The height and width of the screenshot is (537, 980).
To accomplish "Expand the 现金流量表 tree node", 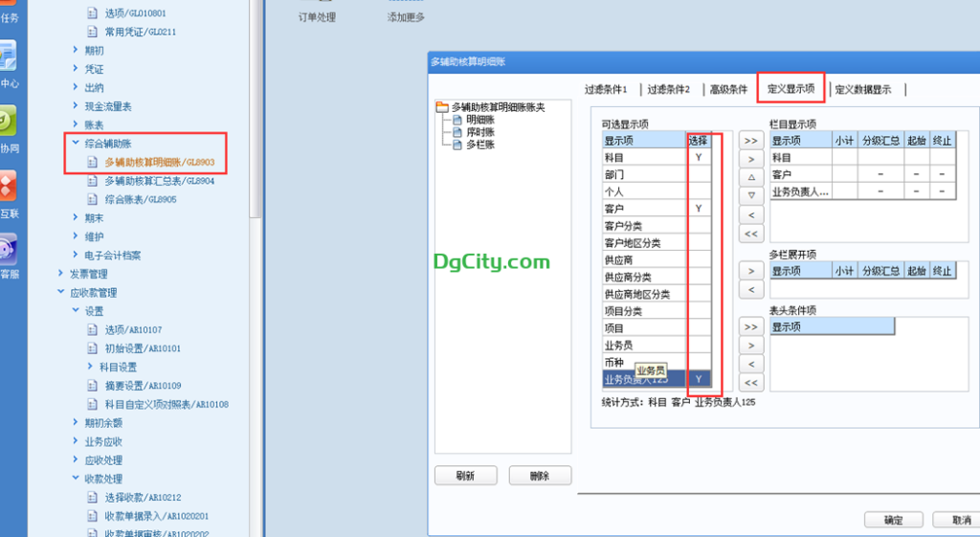I will [x=76, y=106].
